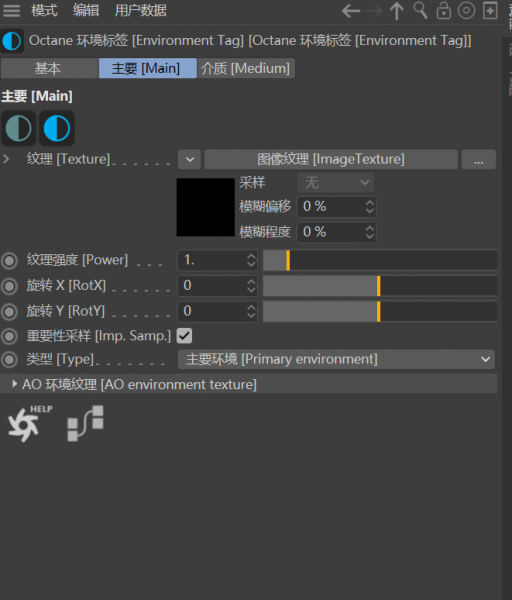Click the 模糊程度 stepper arrows

click(369, 232)
